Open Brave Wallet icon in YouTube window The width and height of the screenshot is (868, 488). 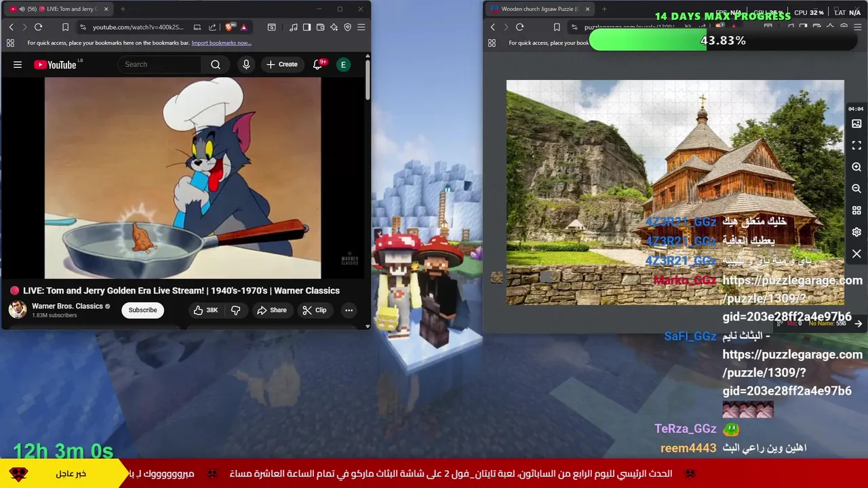click(x=320, y=27)
